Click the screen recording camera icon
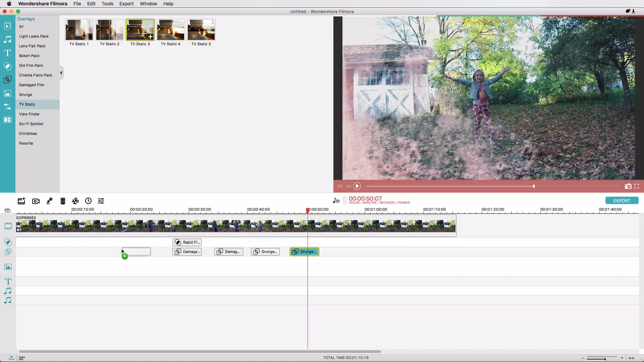Screen dimensions: 644x362 point(35,201)
